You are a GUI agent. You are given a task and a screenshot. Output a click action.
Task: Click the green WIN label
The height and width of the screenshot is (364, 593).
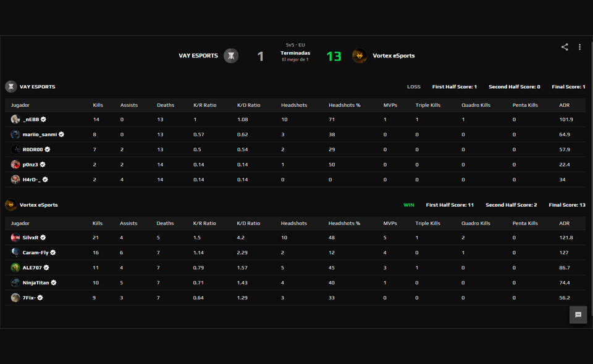click(409, 205)
